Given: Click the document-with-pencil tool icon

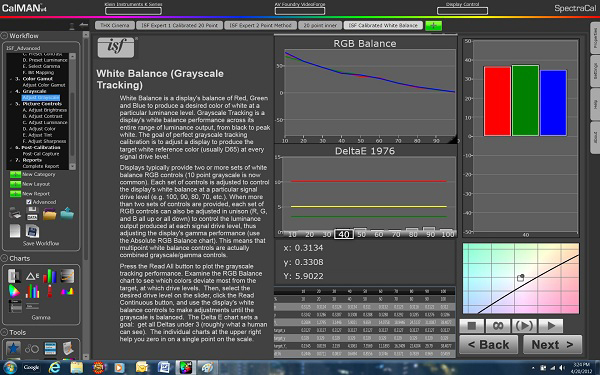Looking at the screenshot, I should tap(68, 348).
